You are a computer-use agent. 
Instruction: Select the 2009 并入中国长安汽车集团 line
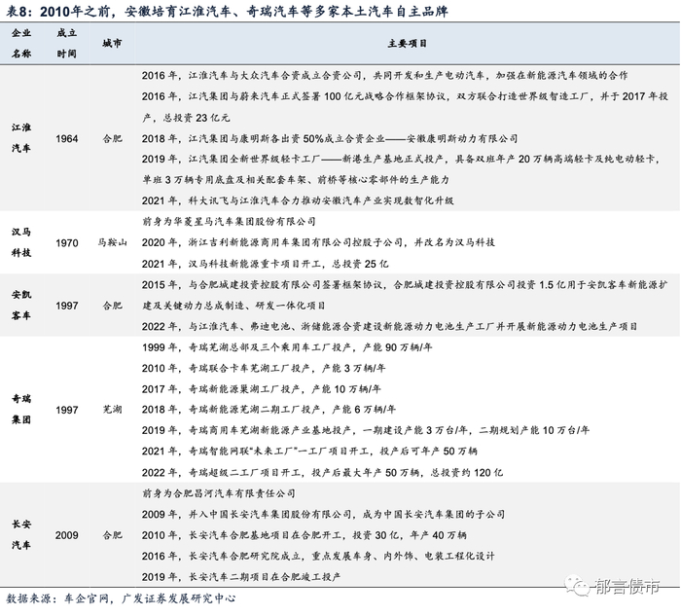pos(323,514)
